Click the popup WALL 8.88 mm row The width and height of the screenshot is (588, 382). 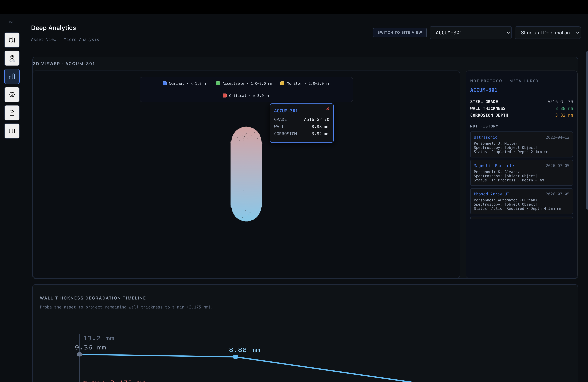(301, 127)
